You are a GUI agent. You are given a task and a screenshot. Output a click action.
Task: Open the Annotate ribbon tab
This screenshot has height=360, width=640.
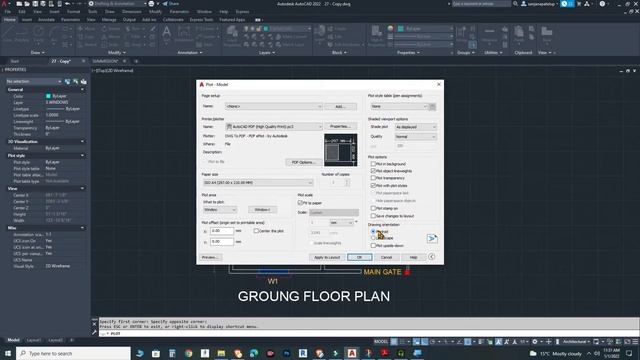[46, 19]
